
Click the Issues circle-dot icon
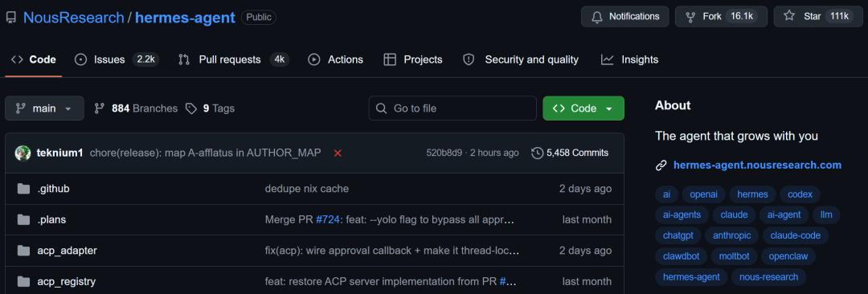tap(81, 59)
